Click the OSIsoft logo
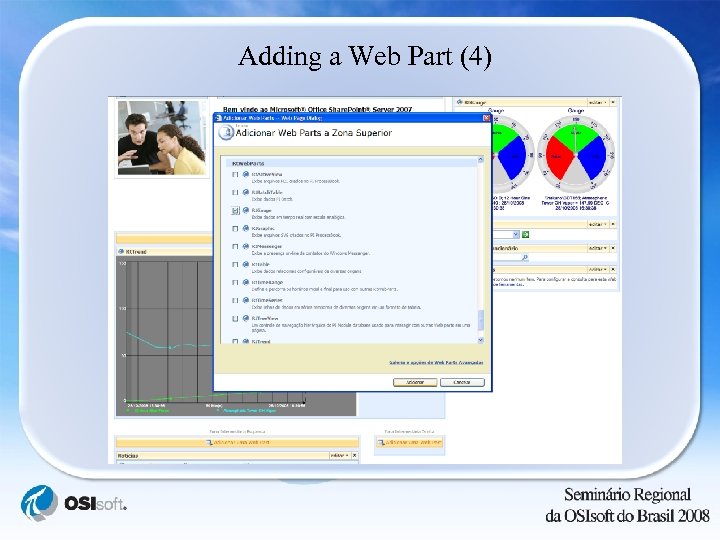 [73, 503]
